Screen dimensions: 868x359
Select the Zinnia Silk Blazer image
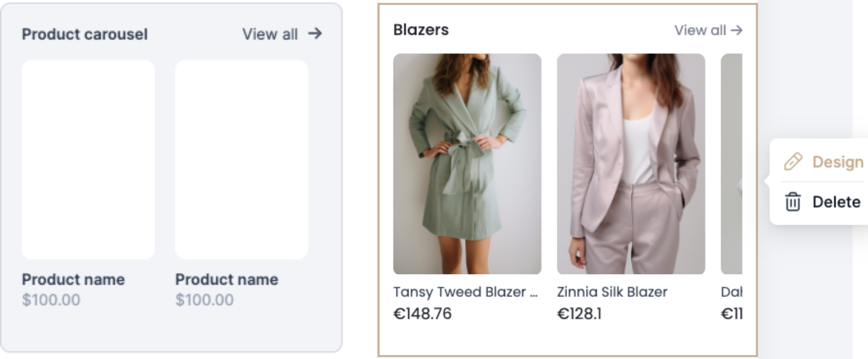coord(631,164)
